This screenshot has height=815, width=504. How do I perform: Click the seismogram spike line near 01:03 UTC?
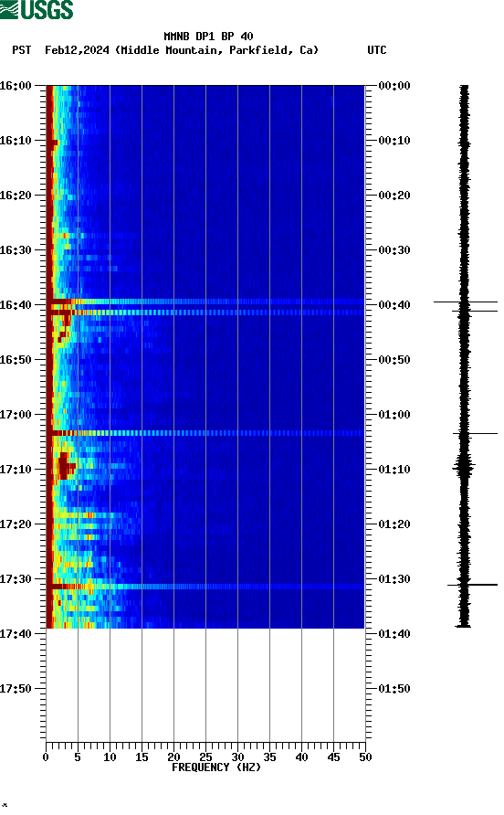(x=475, y=433)
